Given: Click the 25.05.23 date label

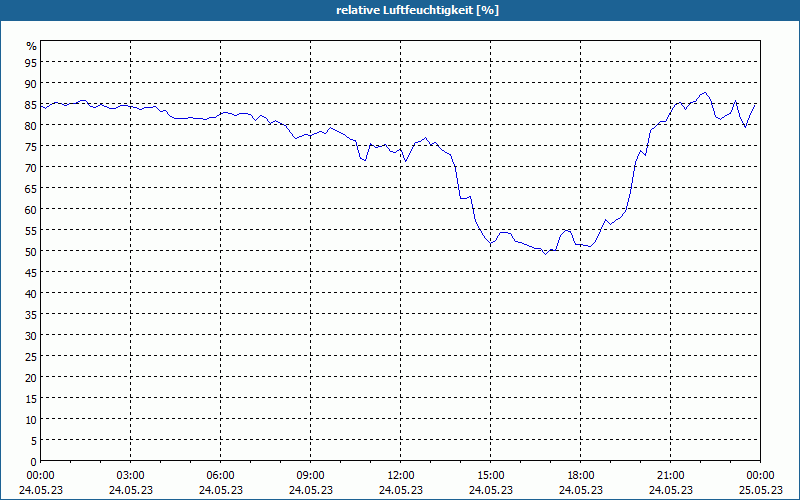Looking at the screenshot, I should click(x=760, y=490).
